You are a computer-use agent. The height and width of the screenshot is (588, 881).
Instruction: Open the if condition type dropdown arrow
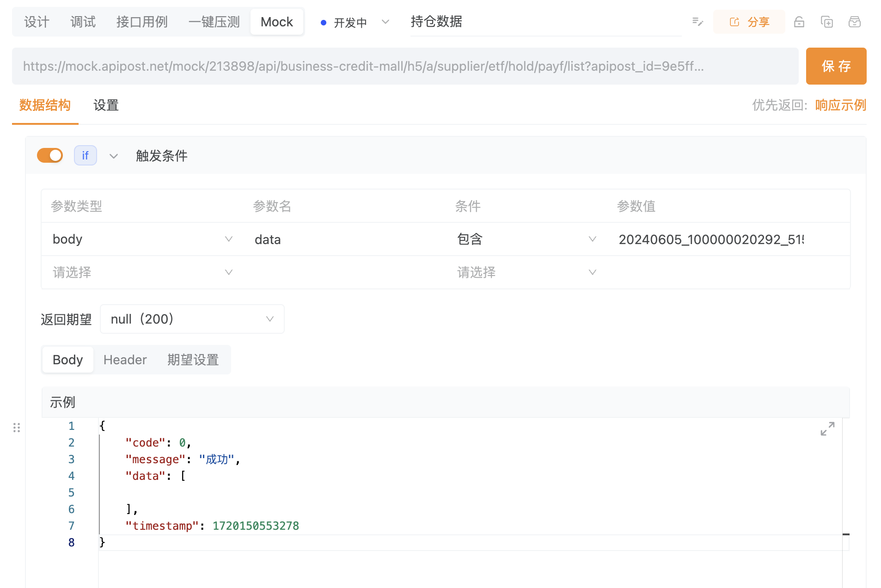(x=114, y=156)
